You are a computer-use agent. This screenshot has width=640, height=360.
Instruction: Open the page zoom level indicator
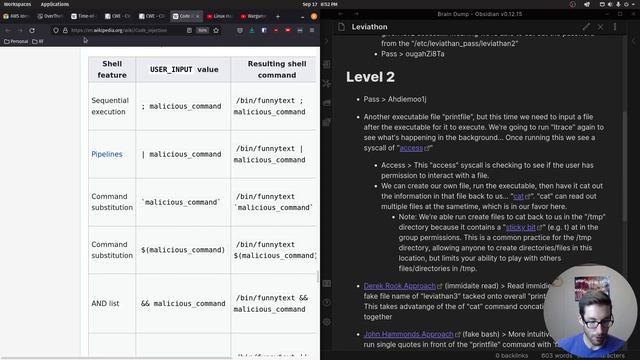tap(202, 30)
